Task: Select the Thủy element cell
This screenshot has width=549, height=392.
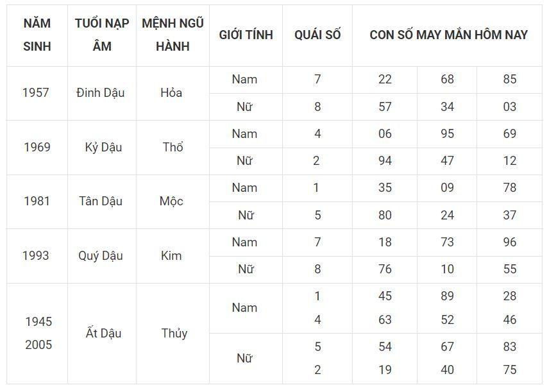Action: pos(174,333)
